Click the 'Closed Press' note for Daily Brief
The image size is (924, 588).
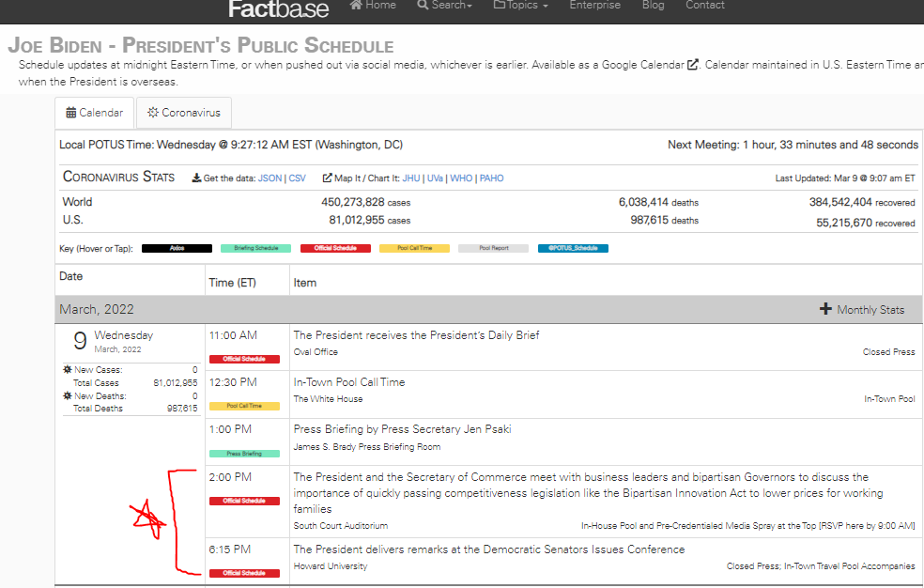tap(888, 352)
